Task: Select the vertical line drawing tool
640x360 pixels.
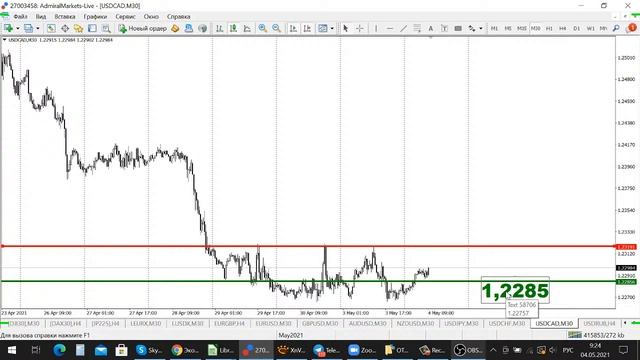Action: coord(376,28)
